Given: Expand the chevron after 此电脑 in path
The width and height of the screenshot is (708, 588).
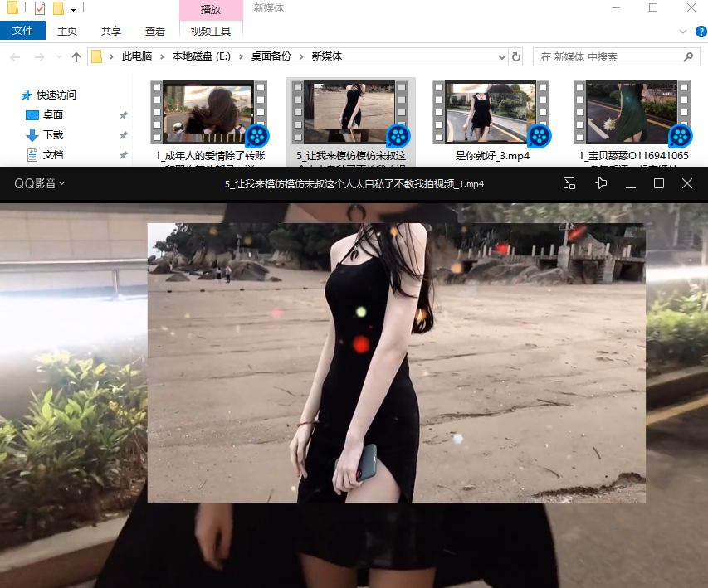Looking at the screenshot, I should [x=162, y=57].
